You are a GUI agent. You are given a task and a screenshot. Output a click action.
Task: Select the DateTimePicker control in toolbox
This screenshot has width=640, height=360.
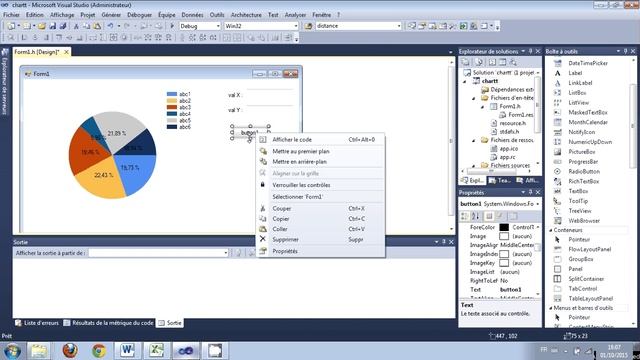click(588, 63)
